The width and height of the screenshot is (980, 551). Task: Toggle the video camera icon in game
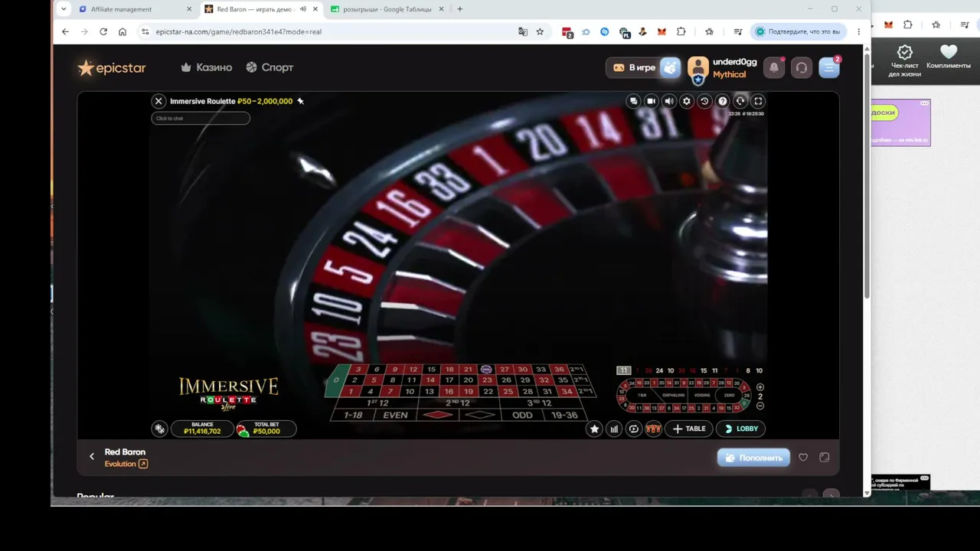[x=651, y=101]
